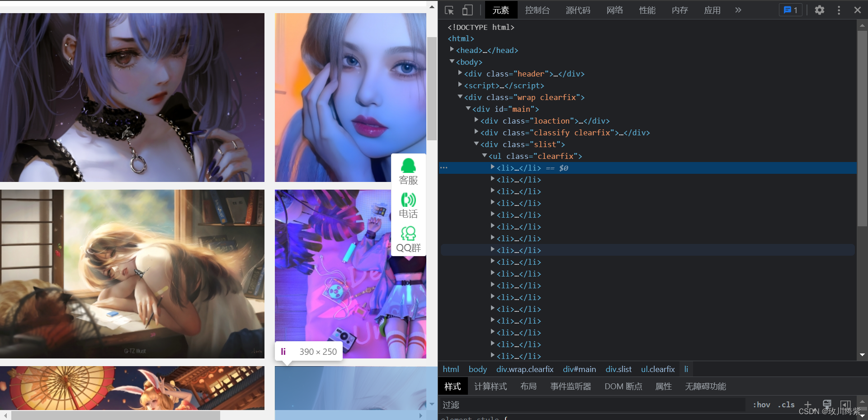Click the div.slist breadcrumb
The height and width of the screenshot is (420, 868).
(618, 369)
